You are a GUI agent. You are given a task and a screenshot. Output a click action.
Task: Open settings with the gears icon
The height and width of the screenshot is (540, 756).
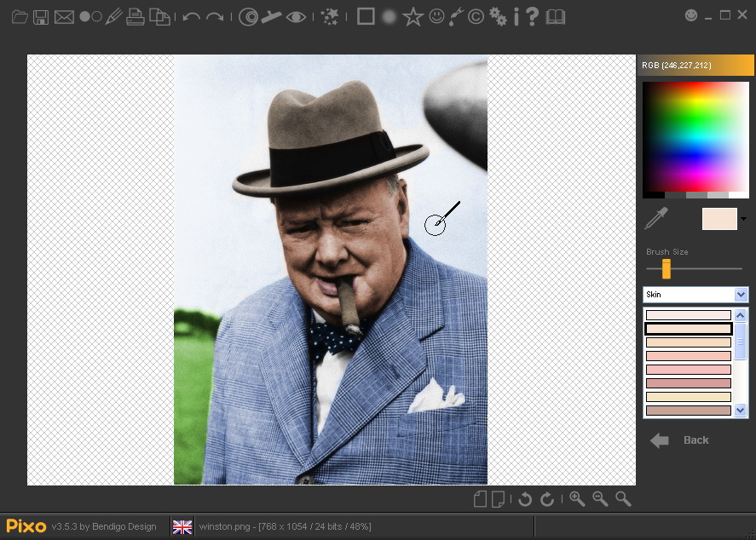coord(498,17)
